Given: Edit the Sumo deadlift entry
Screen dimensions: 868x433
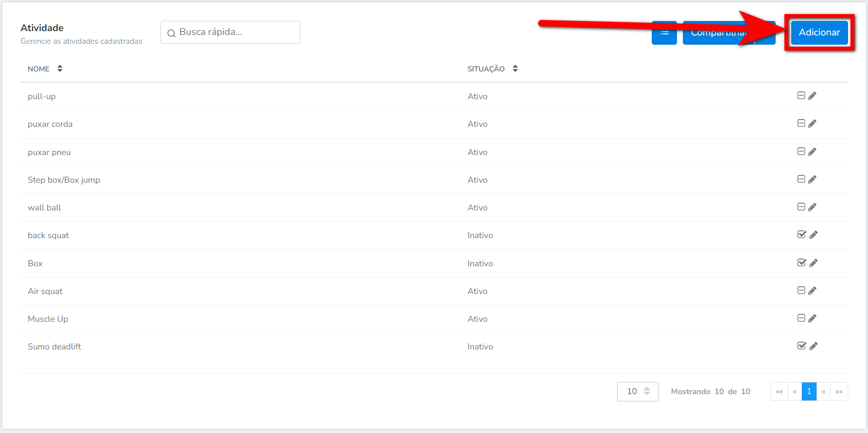Looking at the screenshot, I should point(814,346).
